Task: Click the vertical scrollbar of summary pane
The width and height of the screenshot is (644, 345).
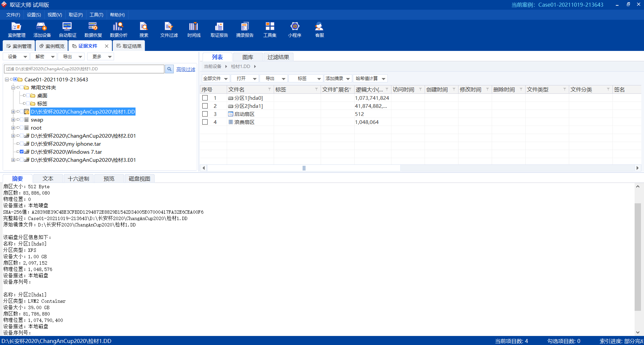Action: pyautogui.click(x=638, y=257)
